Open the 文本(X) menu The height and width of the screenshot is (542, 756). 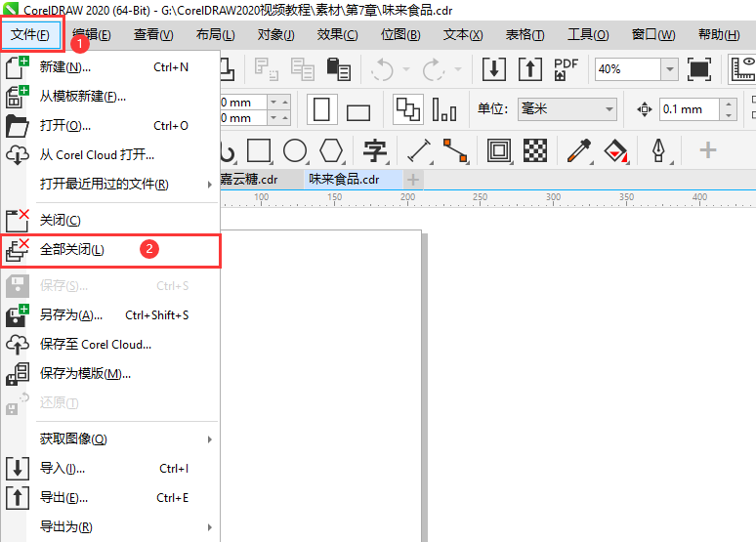click(463, 35)
